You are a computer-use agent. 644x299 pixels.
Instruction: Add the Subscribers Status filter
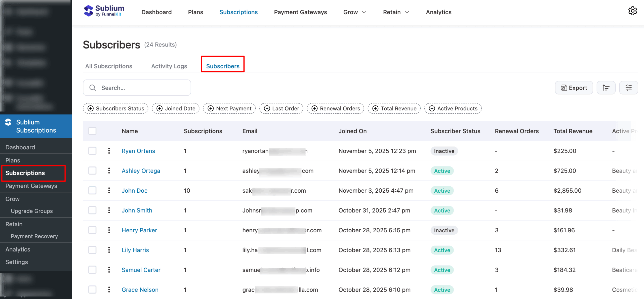[116, 108]
